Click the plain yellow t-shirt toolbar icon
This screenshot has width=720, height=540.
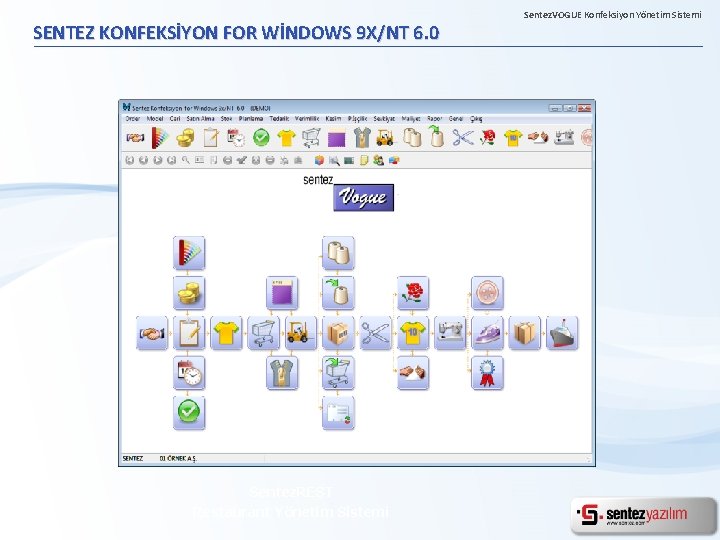pyautogui.click(x=286, y=138)
